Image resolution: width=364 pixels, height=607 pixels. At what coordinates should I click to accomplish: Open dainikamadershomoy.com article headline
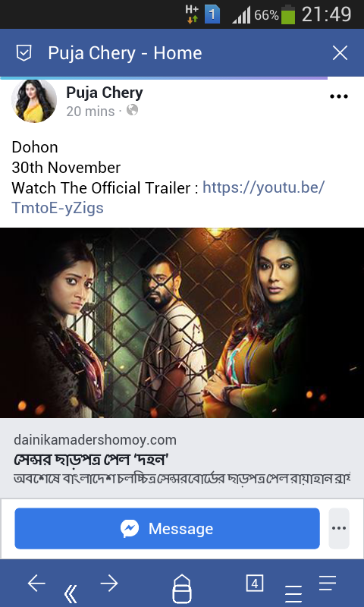pos(91,460)
